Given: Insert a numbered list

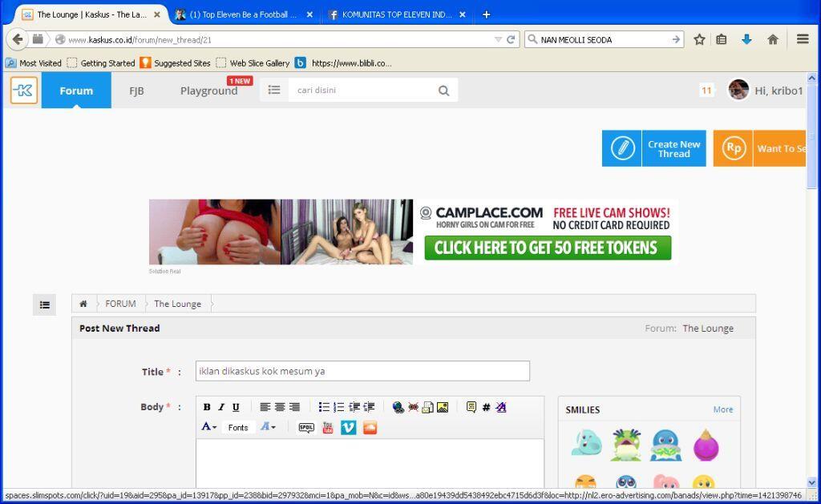Looking at the screenshot, I should point(339,407).
